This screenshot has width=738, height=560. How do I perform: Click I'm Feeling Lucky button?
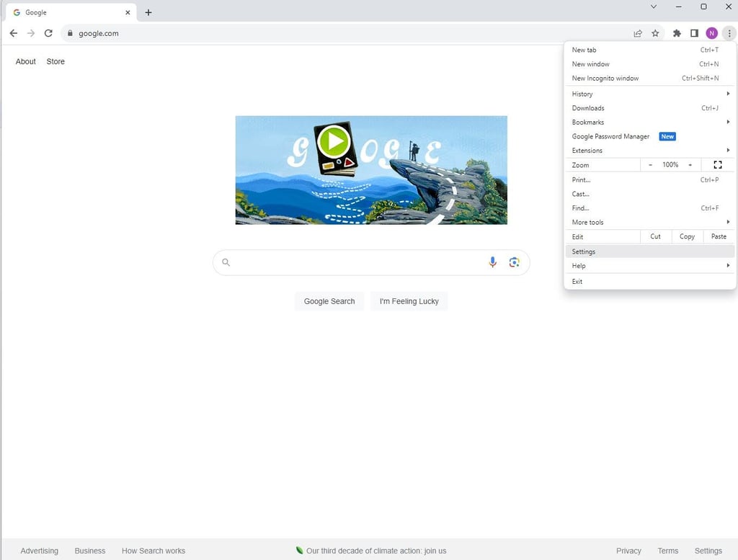pos(409,301)
